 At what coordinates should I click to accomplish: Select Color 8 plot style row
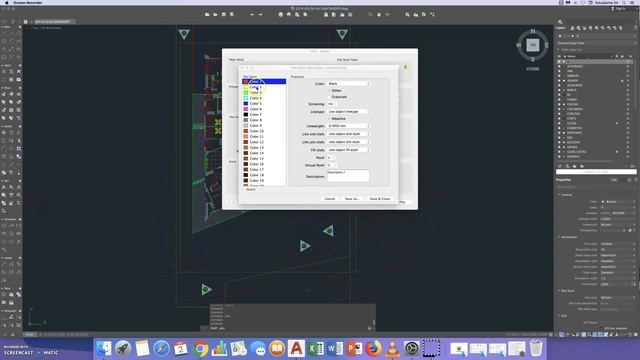[264, 120]
